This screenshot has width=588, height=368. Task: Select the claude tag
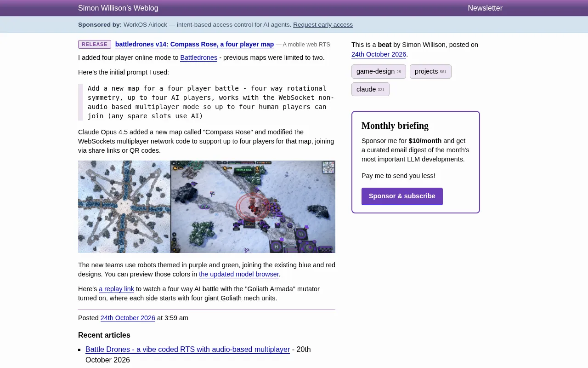[370, 89]
